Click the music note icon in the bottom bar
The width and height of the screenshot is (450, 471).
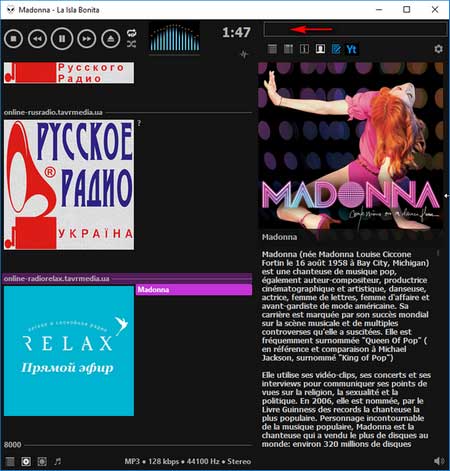[58, 461]
